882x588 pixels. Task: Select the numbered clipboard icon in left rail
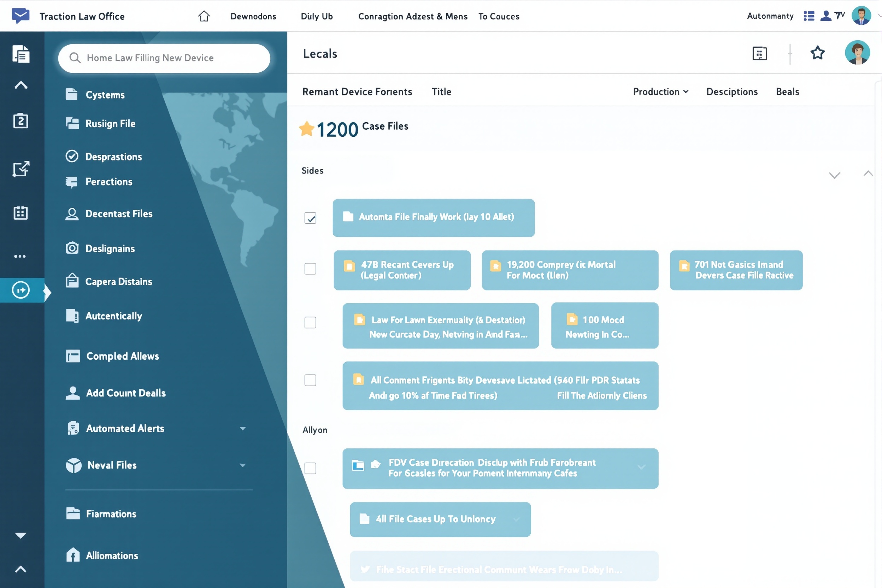tap(20, 121)
